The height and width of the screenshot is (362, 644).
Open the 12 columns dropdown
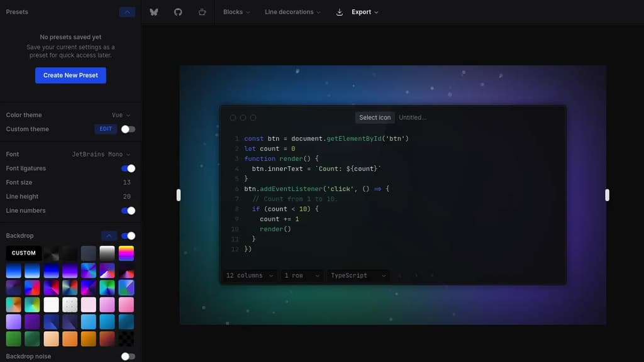248,275
